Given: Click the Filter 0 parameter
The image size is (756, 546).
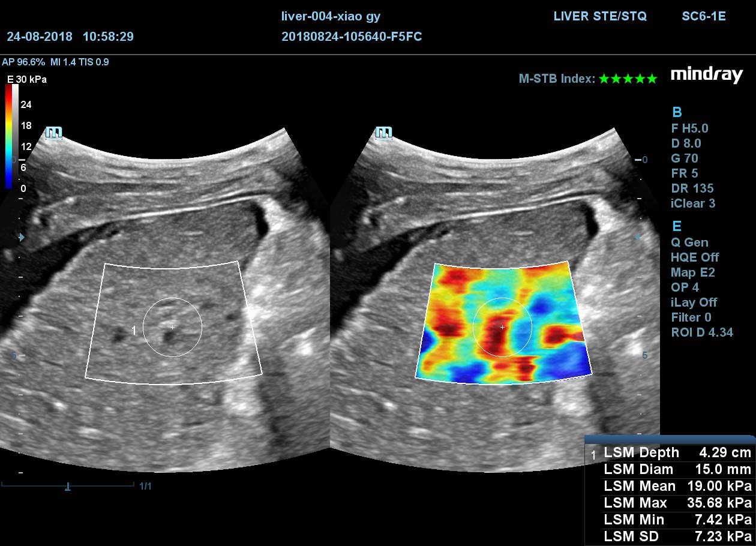Looking at the screenshot, I should (x=691, y=317).
